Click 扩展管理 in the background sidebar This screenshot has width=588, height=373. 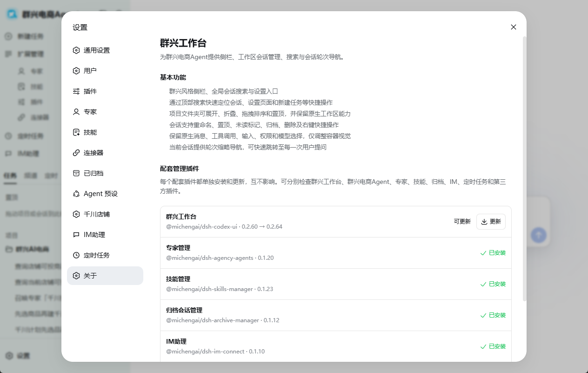31,54
